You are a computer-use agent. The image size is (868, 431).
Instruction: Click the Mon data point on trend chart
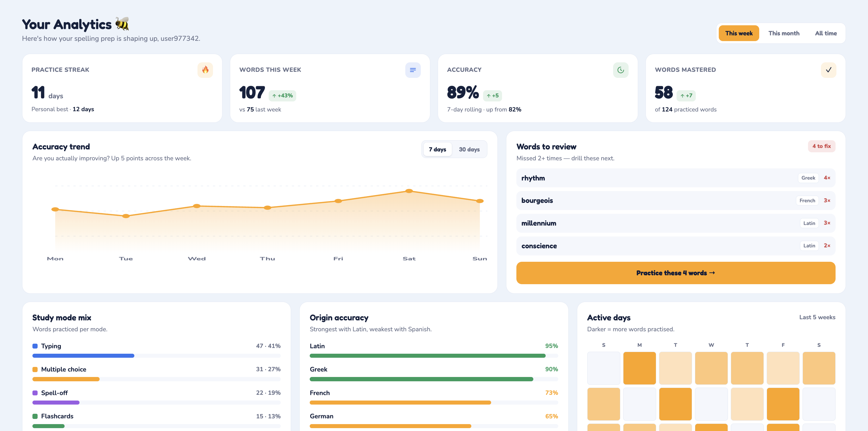click(55, 209)
